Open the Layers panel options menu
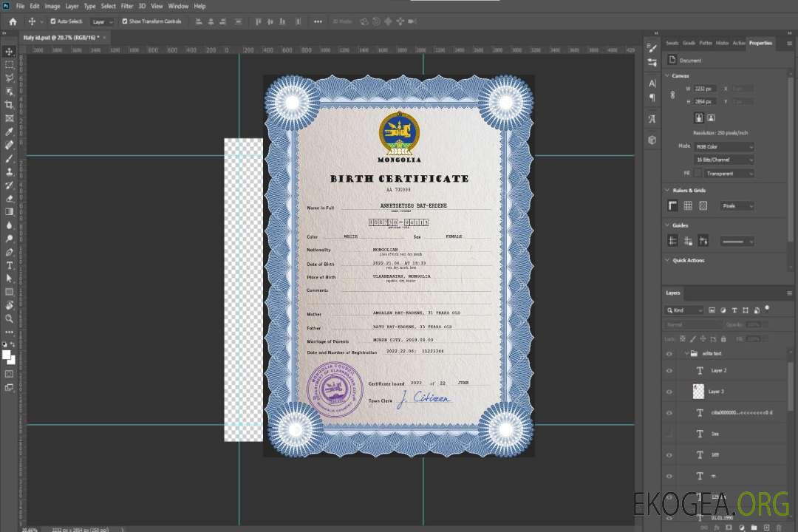The image size is (798, 532). pos(789,293)
